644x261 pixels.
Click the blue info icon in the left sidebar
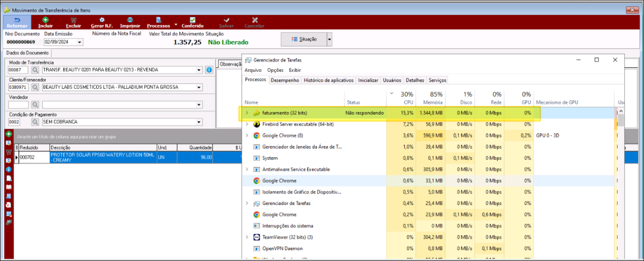[x=9, y=169]
